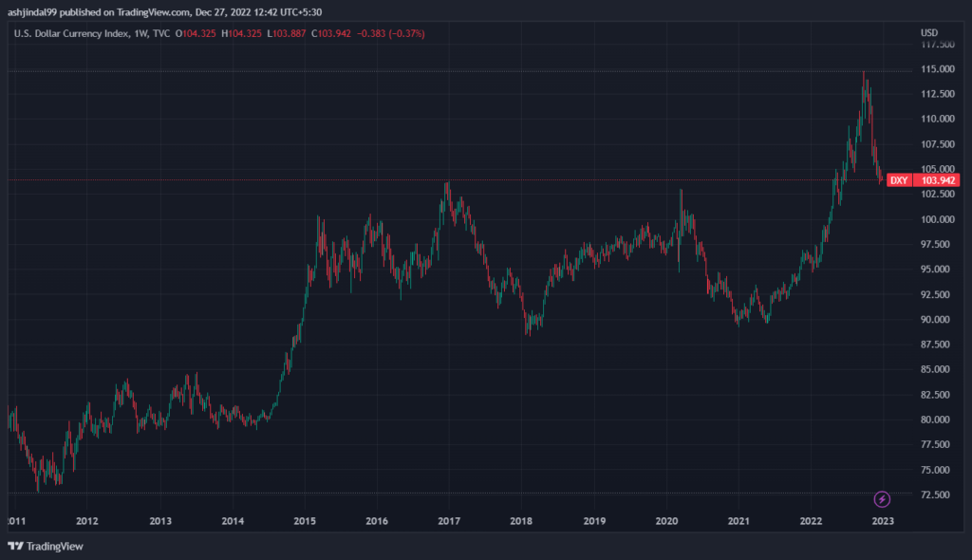Viewport: 972px width, 560px height.
Task: Click the 72.500 price axis label
Action: click(935, 495)
